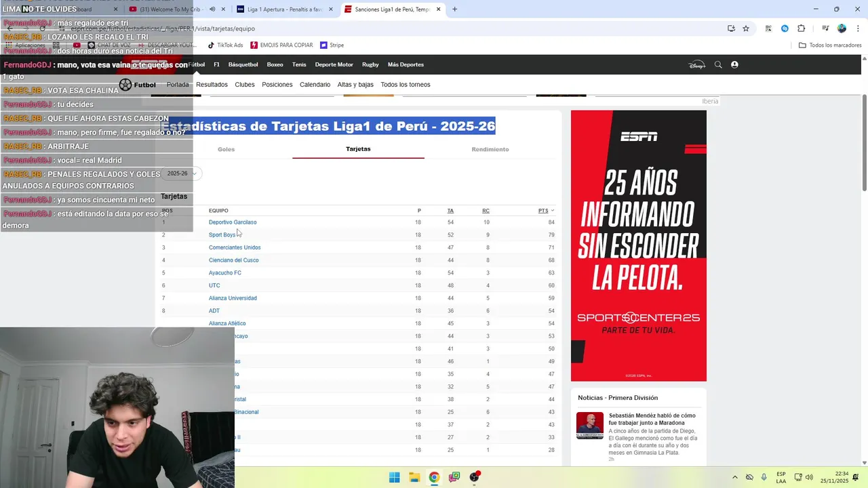Open the Windows Start menu

click(394, 477)
